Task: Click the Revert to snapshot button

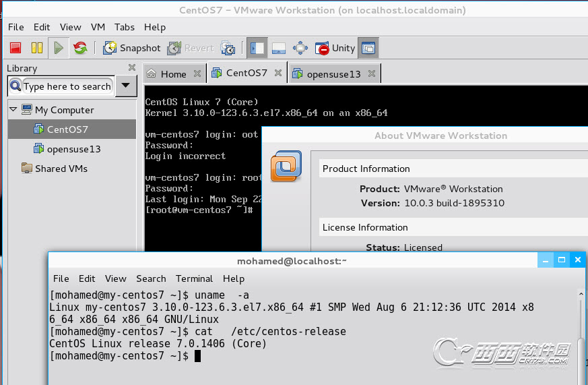Action: pyautogui.click(x=191, y=48)
